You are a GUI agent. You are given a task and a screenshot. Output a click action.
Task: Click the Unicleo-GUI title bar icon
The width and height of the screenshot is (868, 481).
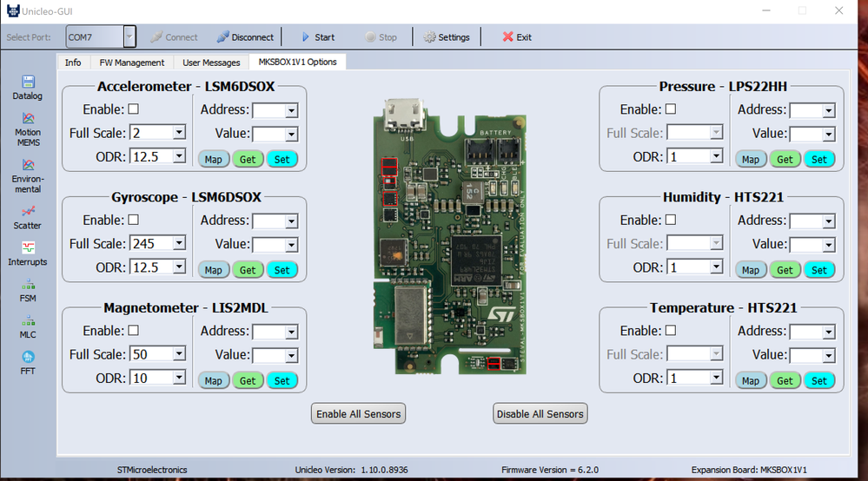pyautogui.click(x=13, y=11)
